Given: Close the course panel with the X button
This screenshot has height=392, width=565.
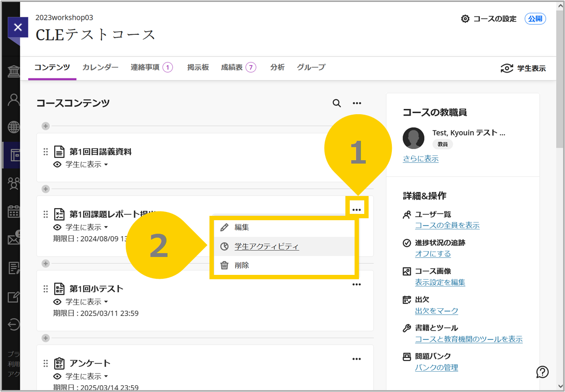Looking at the screenshot, I should click(x=17, y=27).
